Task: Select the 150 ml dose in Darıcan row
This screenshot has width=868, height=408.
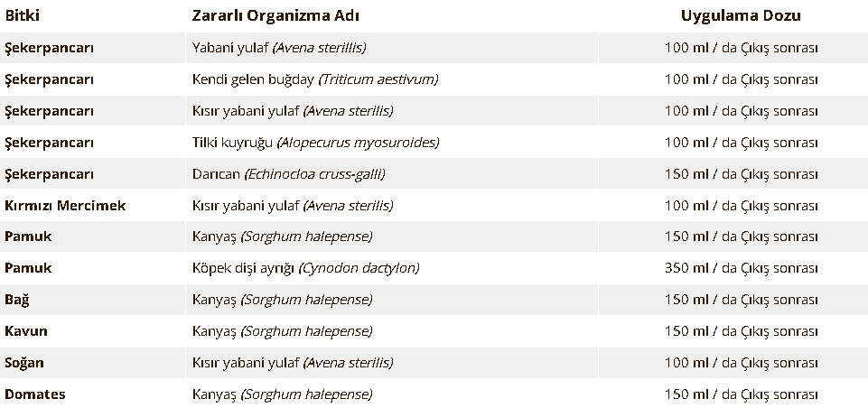Action: tap(741, 174)
